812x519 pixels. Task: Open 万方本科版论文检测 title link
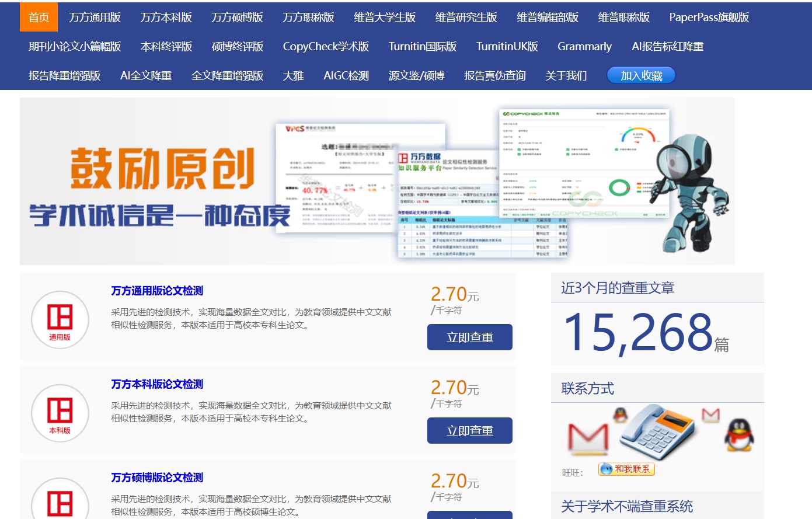(x=157, y=384)
